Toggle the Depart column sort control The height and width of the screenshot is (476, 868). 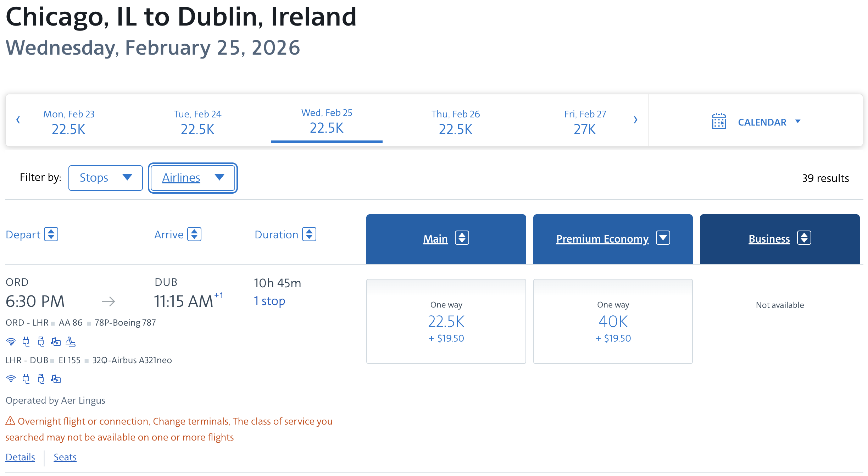pyautogui.click(x=52, y=234)
